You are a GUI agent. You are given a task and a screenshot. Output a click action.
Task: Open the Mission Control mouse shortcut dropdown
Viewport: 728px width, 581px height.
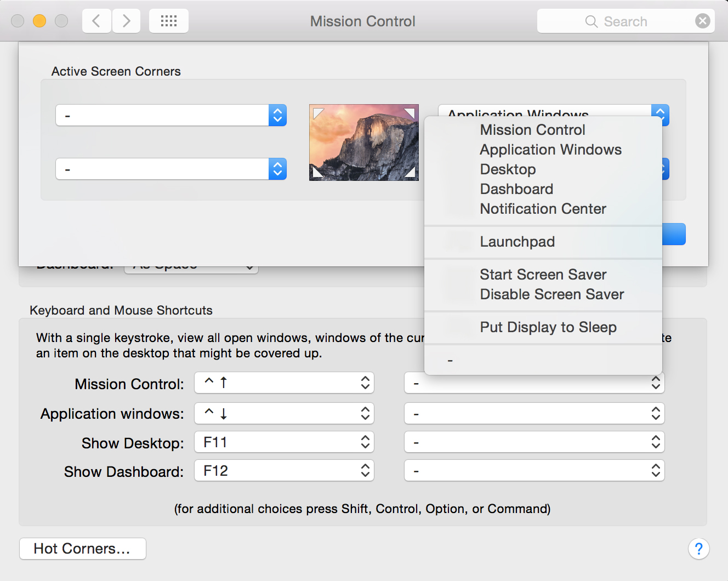tap(534, 384)
